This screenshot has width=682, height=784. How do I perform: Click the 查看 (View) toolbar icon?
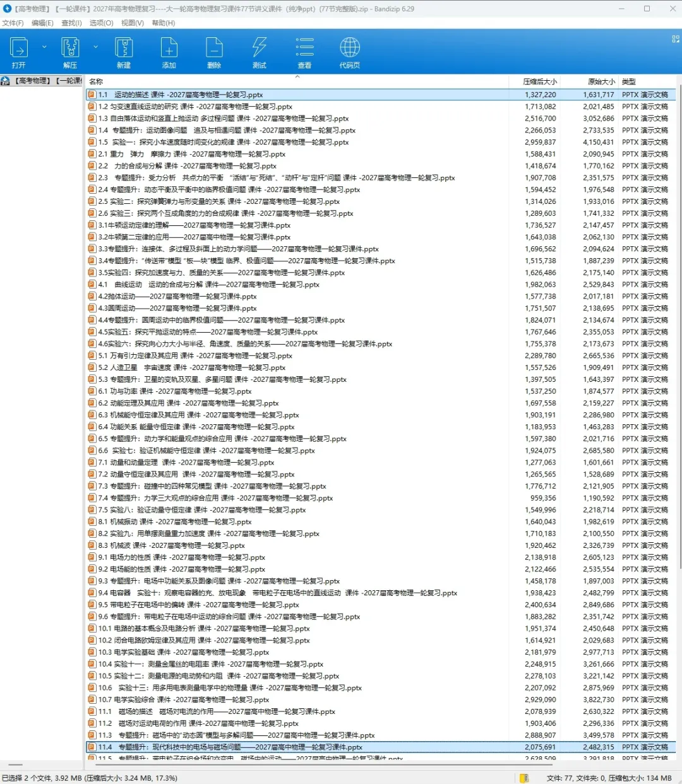pyautogui.click(x=305, y=47)
